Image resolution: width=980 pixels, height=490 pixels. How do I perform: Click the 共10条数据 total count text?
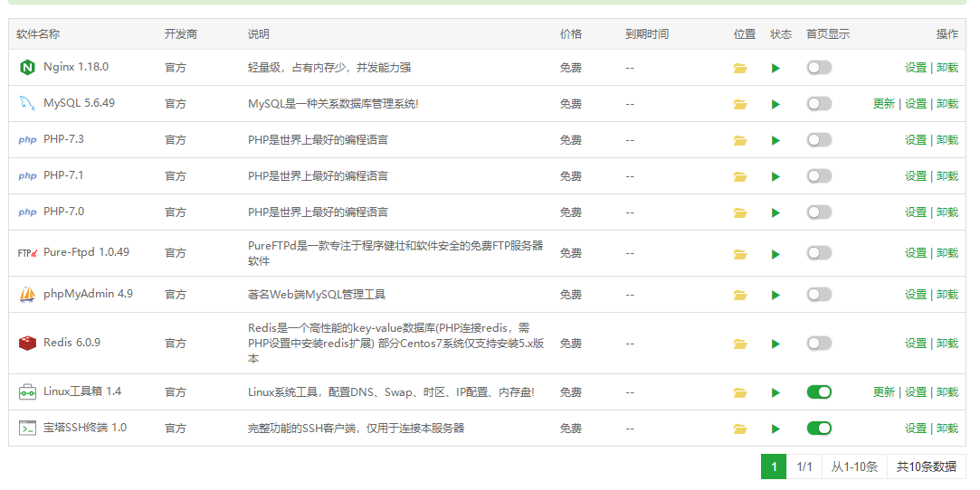[x=927, y=466]
